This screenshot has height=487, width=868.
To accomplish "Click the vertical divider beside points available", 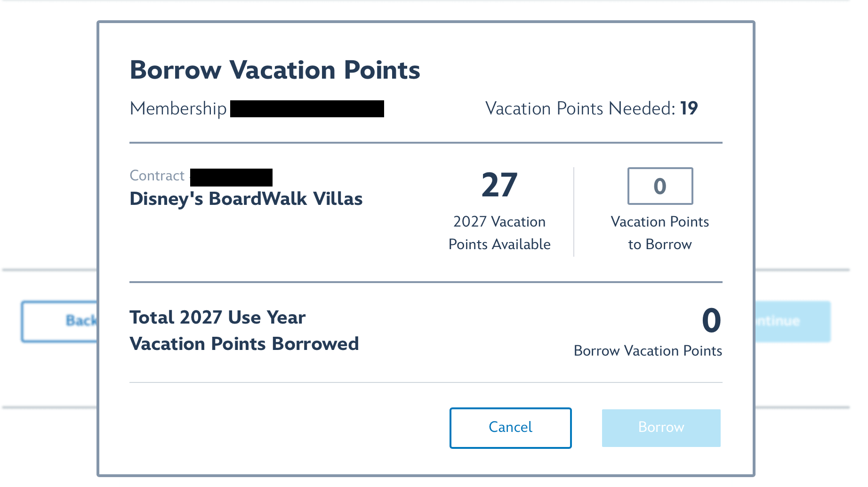I will pos(574,212).
